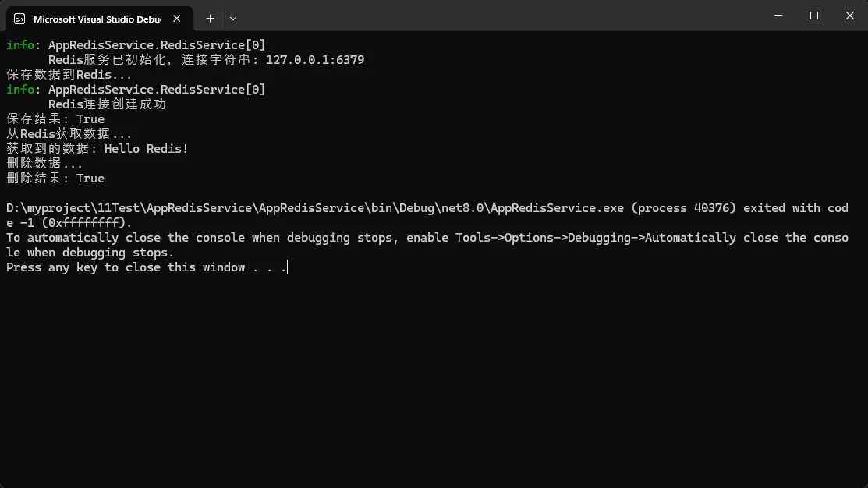
Task: Maximize the console window
Action: click(x=814, y=16)
